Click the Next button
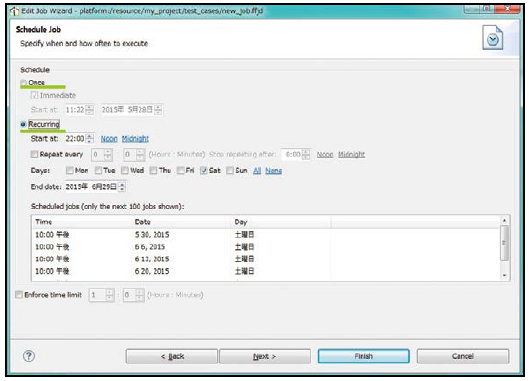This screenshot has width=529, height=381. click(265, 356)
